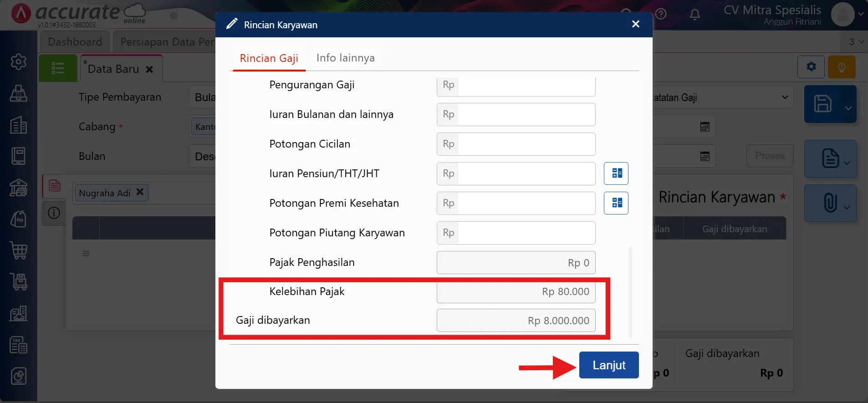Open factory assets module in sidebar

point(19,313)
